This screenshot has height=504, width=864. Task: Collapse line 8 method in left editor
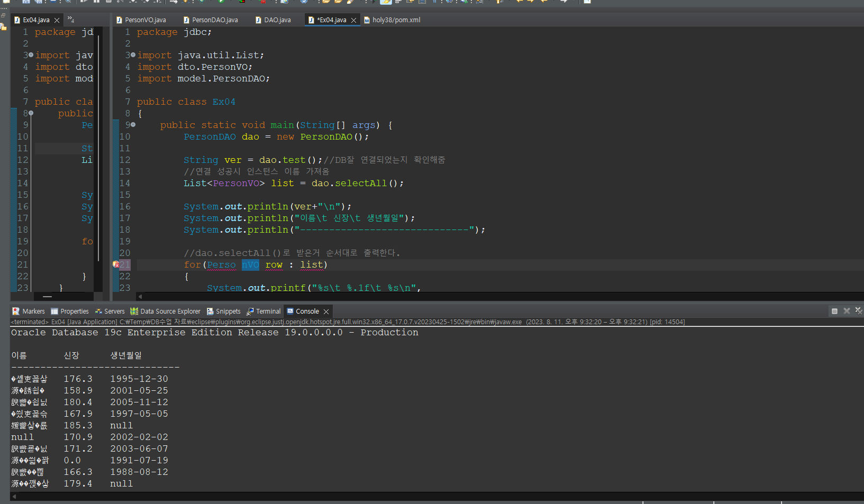click(x=31, y=113)
